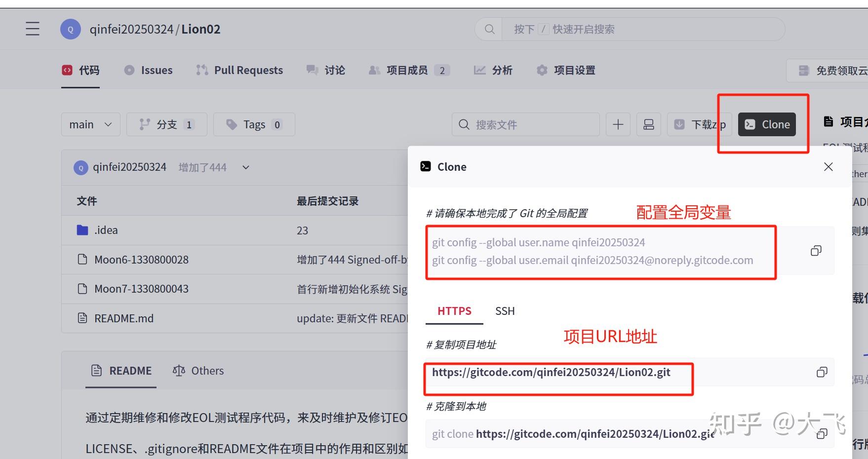Click the plus icon to create a new file
Image resolution: width=868 pixels, height=459 pixels.
point(618,124)
